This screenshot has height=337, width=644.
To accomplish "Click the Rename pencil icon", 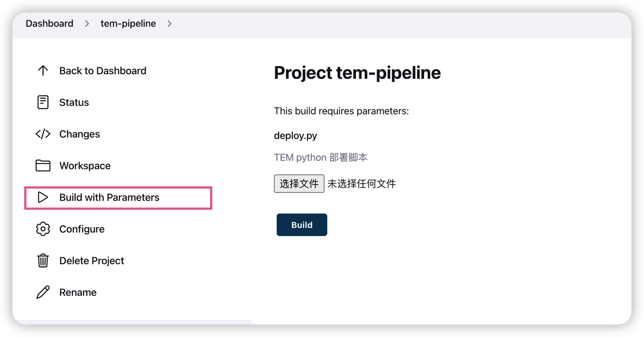I will click(x=43, y=292).
